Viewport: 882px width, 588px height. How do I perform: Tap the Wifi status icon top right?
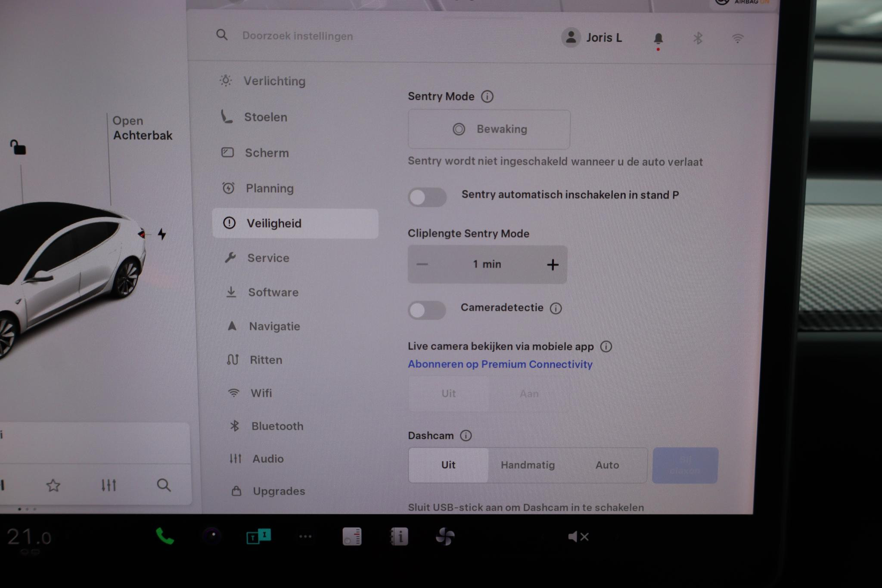click(737, 38)
